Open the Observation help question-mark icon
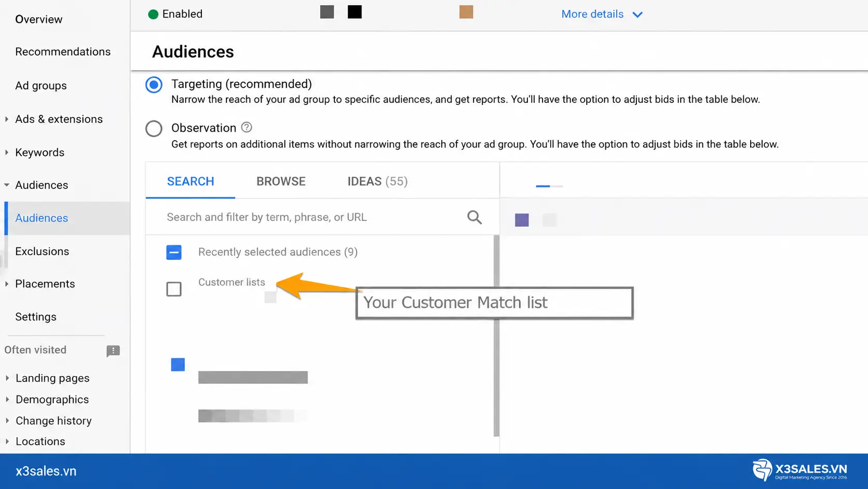The image size is (868, 489). (x=247, y=127)
